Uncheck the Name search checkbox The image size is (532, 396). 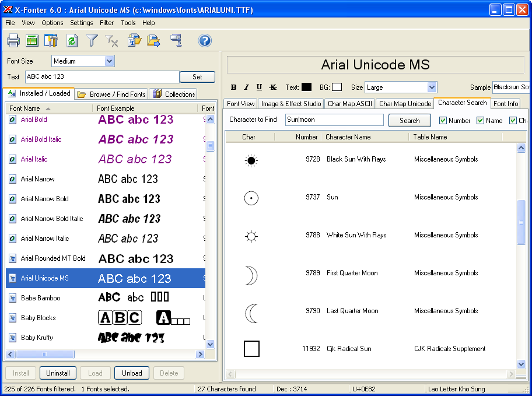(x=480, y=121)
